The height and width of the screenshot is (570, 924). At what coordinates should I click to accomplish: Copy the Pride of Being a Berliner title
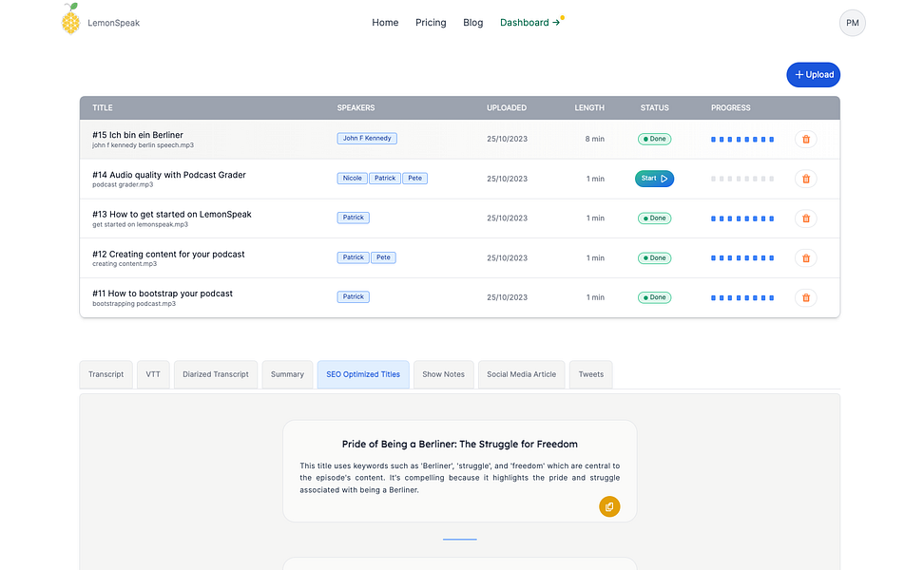[609, 506]
